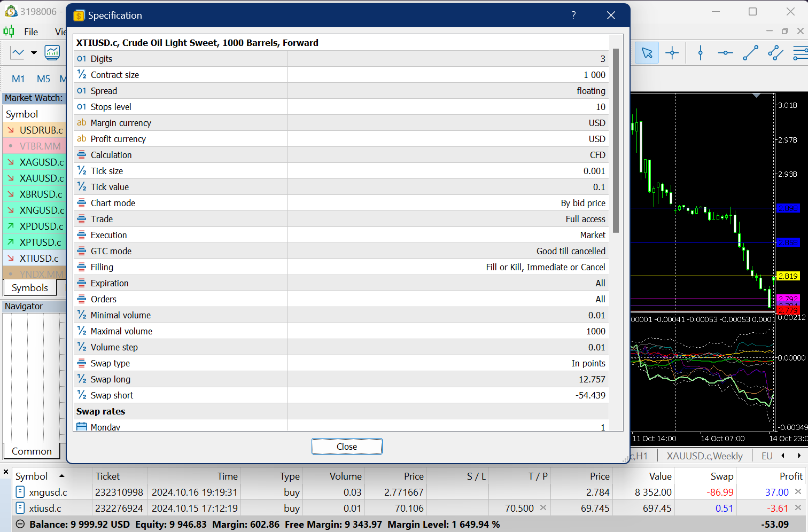Select USDRUB.c in Market Watch
This screenshot has height=532, width=808.
coord(34,130)
